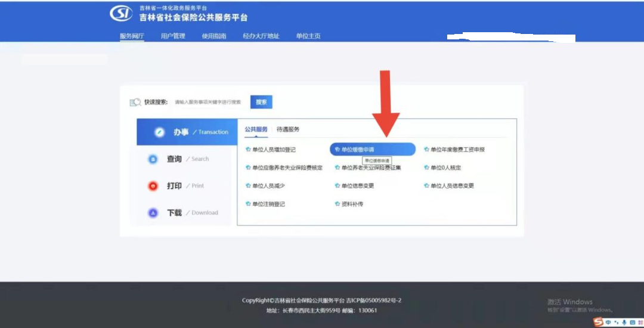Click the star icon next to 资料补传
Image resolution: width=644 pixels, height=328 pixels.
[338, 204]
